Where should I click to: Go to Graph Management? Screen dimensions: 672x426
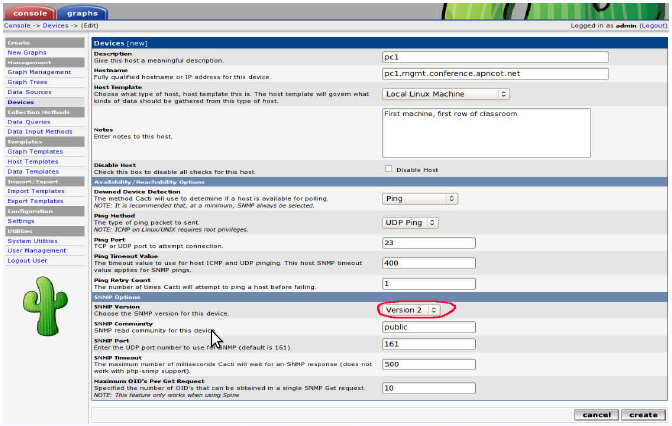(39, 72)
